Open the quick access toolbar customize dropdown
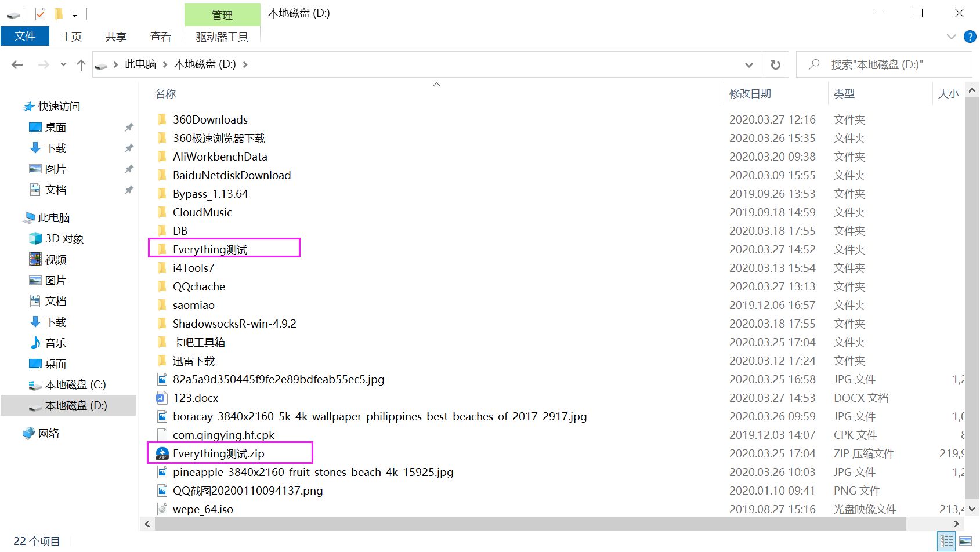 (x=74, y=14)
